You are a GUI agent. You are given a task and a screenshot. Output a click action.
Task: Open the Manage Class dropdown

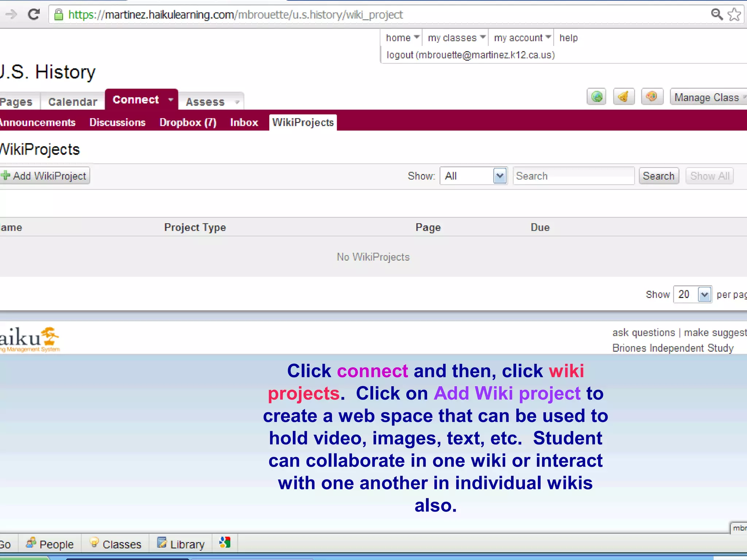pyautogui.click(x=709, y=97)
